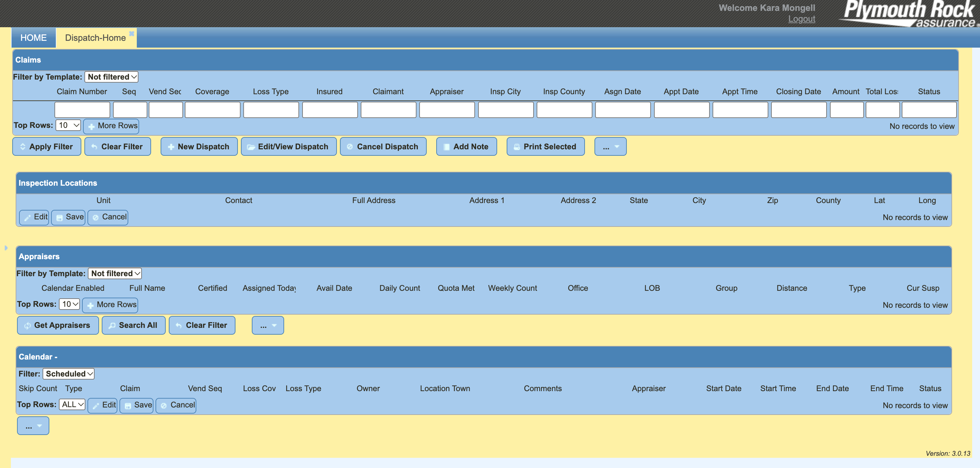
Task: Click Get Appraisers button
Action: [58, 325]
